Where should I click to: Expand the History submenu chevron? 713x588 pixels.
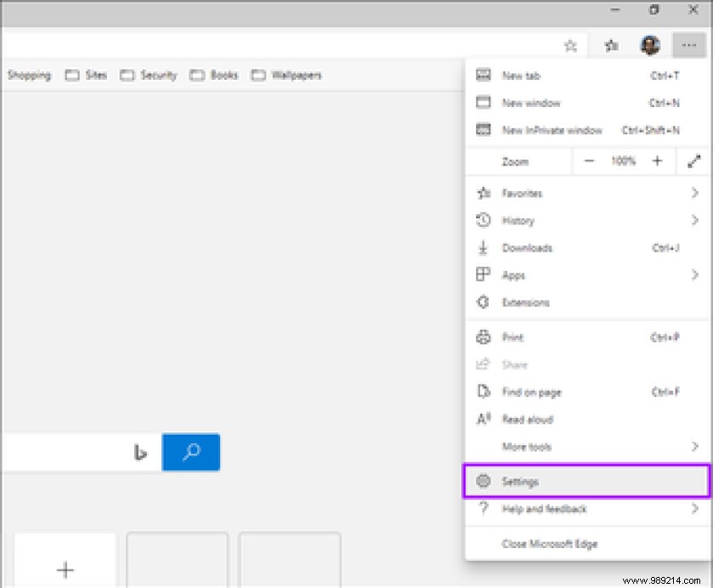tap(695, 220)
